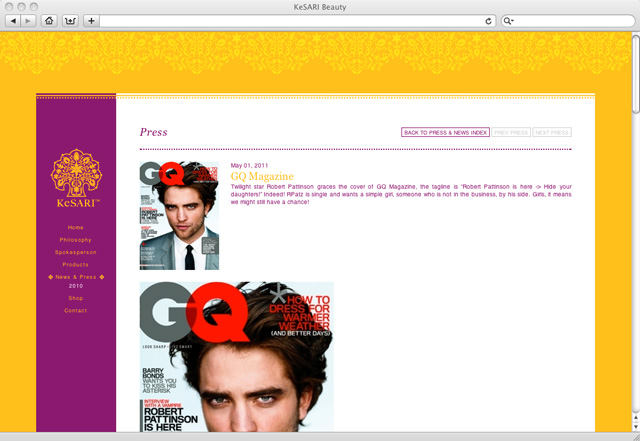The image size is (640, 441).
Task: Click the scrollbar down arrow
Action: [x=636, y=426]
